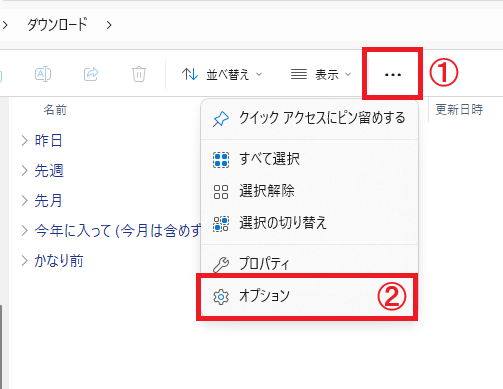Expand the 昨日 group

[x=24, y=141]
